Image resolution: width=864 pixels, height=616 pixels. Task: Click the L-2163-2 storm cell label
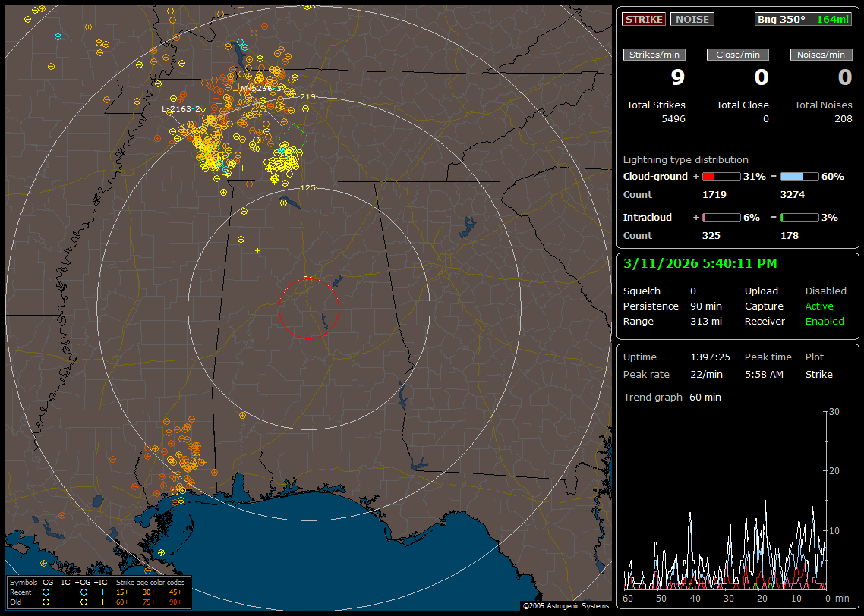click(x=181, y=109)
